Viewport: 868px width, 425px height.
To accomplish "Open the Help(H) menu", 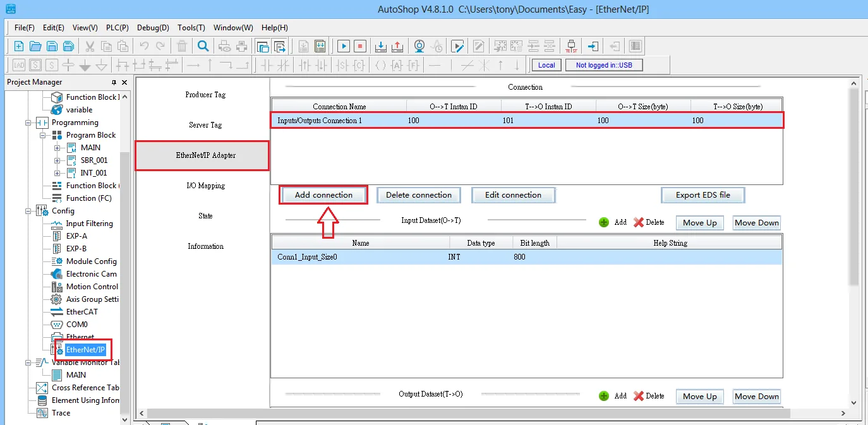I will pos(275,28).
